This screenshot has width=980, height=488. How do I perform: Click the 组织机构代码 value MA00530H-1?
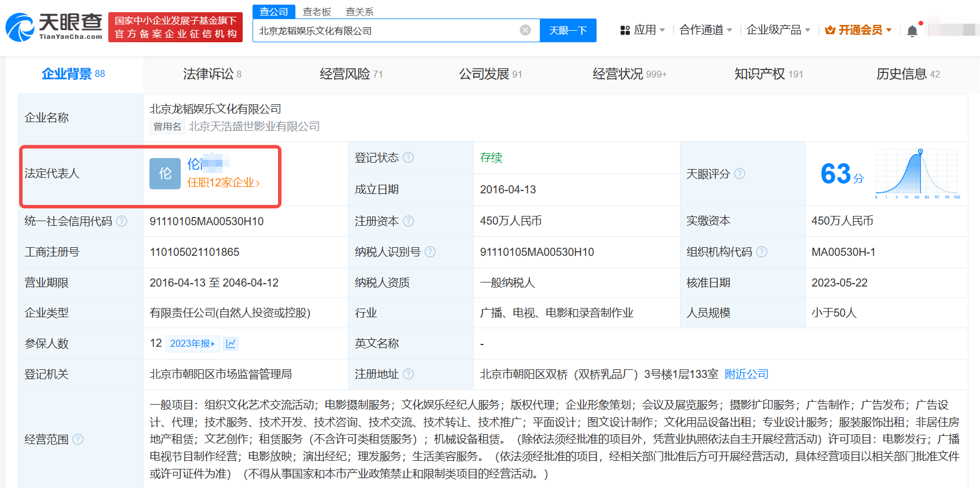click(x=843, y=252)
